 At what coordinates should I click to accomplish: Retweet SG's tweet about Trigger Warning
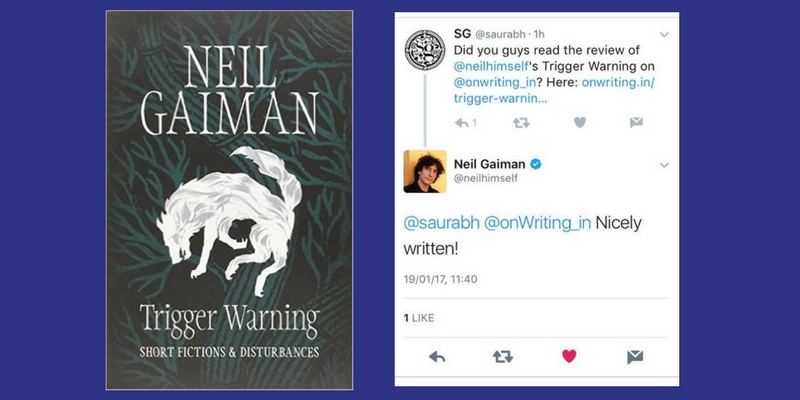click(x=521, y=122)
